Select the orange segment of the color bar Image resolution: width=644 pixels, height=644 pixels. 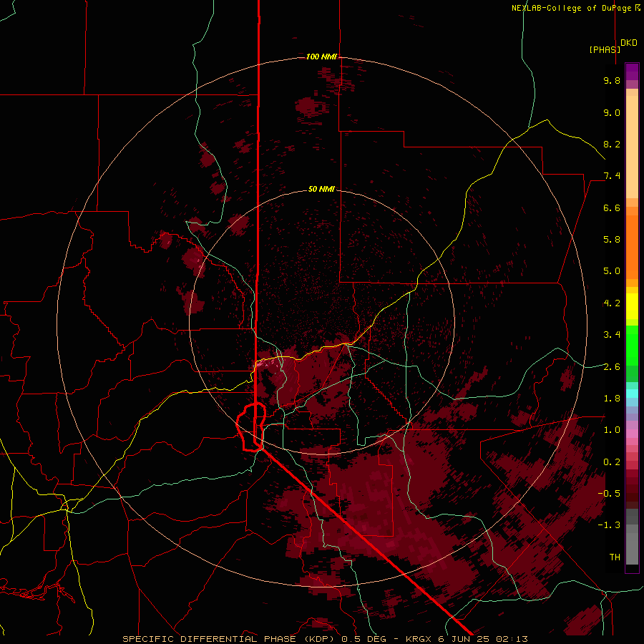[x=632, y=247]
